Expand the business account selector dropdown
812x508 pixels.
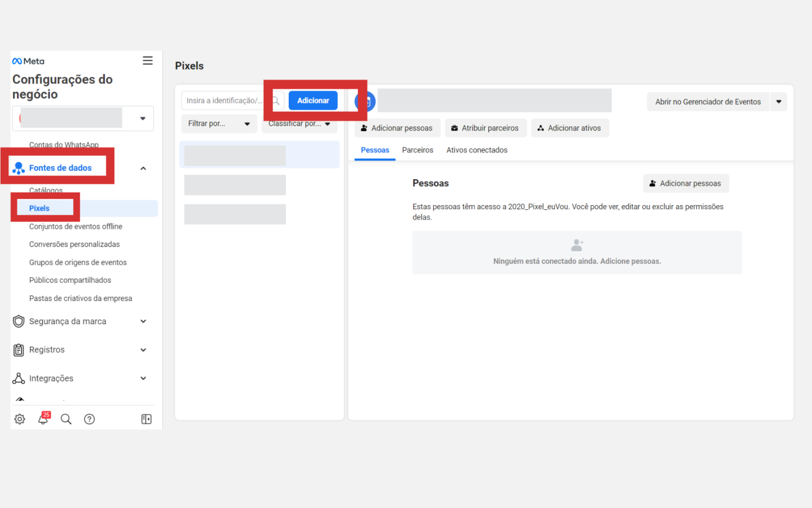(142, 118)
